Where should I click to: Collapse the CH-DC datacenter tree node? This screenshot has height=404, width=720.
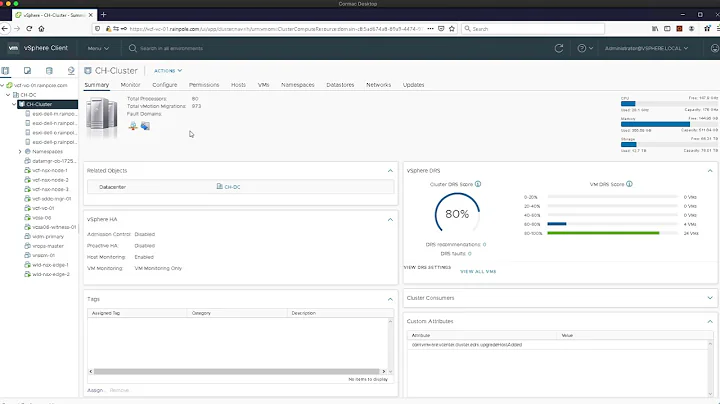pos(8,95)
